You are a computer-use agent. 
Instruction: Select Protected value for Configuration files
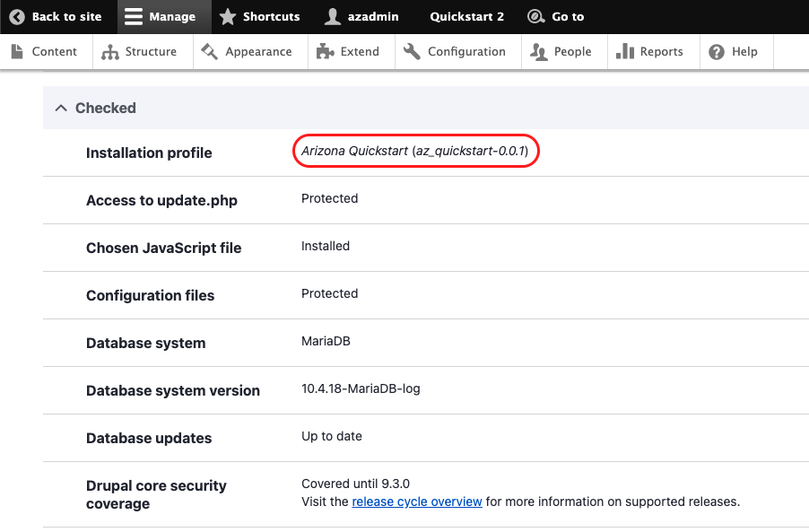tap(330, 293)
